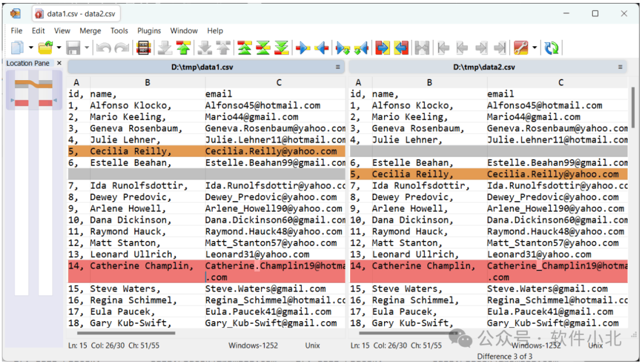Viewport: 642px width, 364px height.
Task: Copy difference to left pane icon
Action: [x=322, y=48]
